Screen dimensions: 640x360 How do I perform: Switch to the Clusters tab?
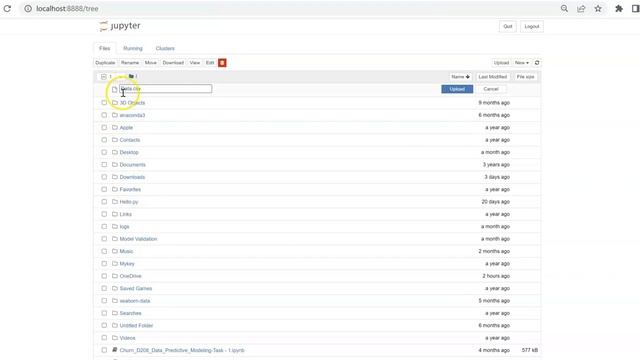[x=165, y=48]
